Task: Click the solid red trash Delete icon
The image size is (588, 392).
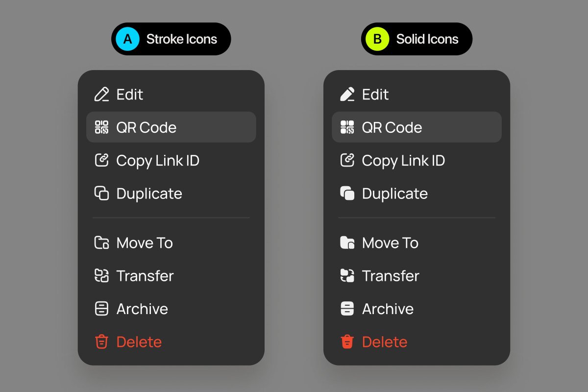Action: [x=347, y=342]
